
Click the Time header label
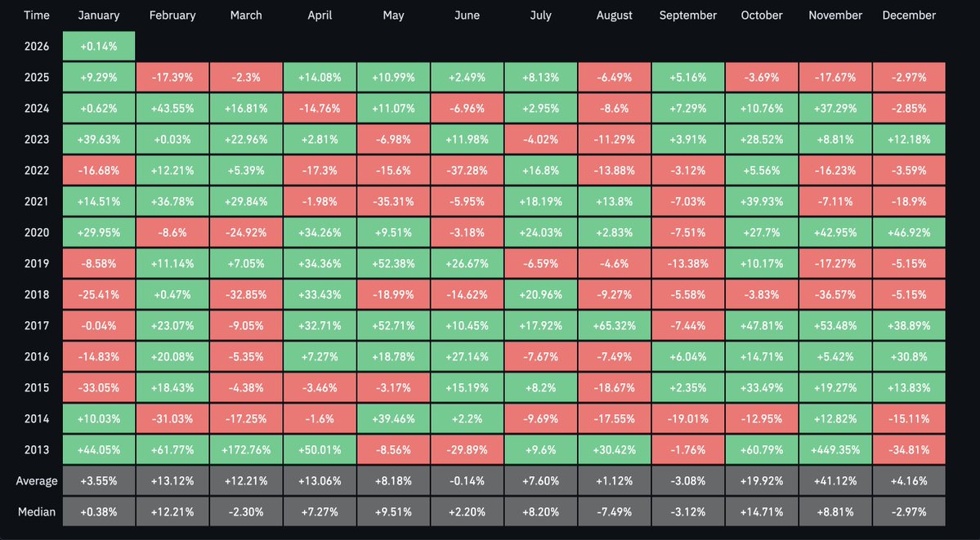pyautogui.click(x=36, y=16)
